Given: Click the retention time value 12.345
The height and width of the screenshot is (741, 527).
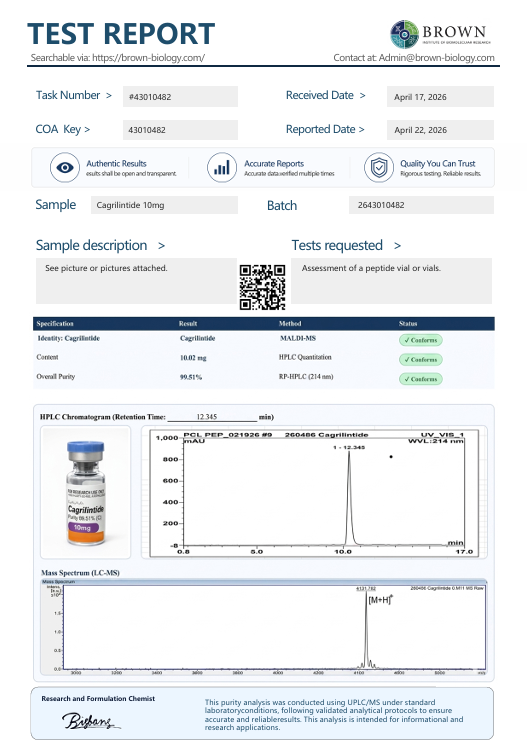Looking at the screenshot, I should point(207,417).
